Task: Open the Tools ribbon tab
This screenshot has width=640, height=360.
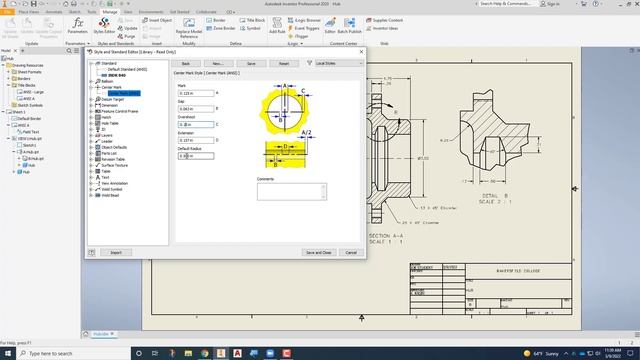Action: point(92,12)
